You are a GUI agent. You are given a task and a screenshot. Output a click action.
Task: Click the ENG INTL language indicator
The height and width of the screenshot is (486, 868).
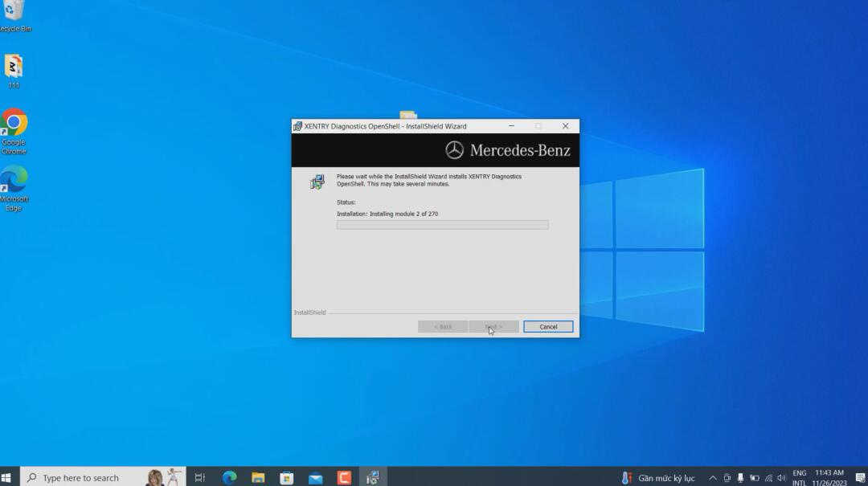pos(800,478)
